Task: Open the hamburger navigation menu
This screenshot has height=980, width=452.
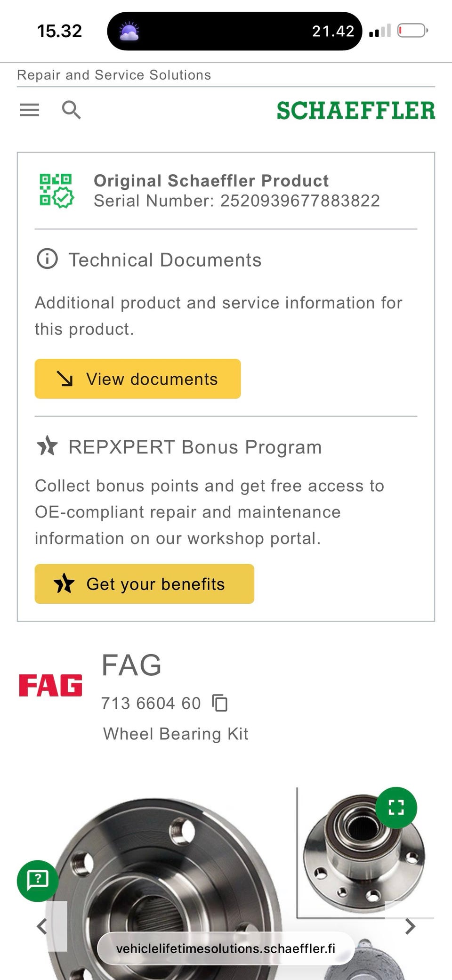Action: coord(29,110)
